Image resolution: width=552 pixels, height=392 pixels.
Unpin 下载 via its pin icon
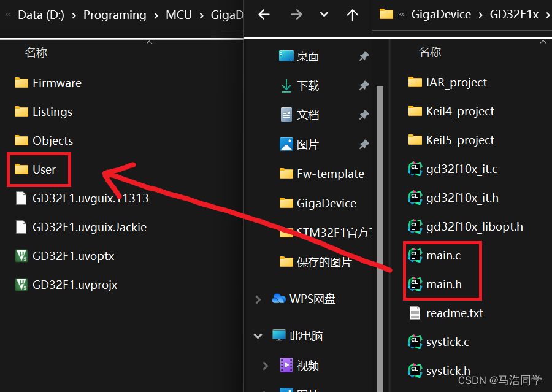point(364,86)
